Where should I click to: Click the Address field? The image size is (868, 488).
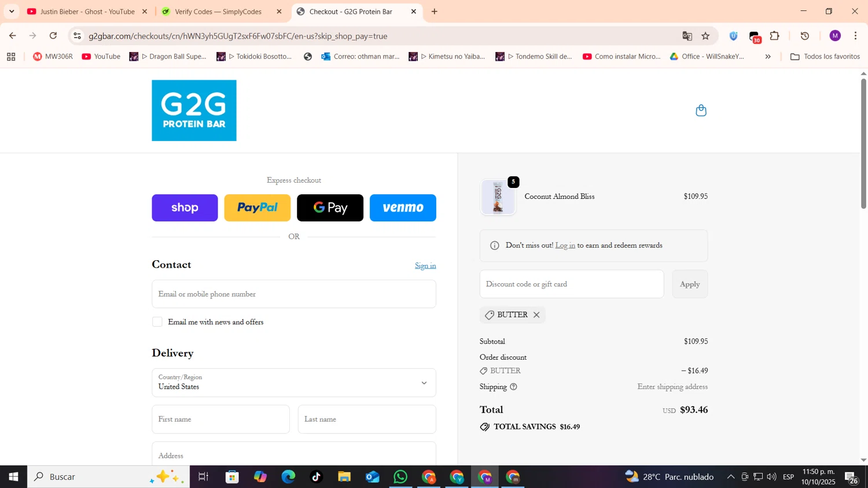(294, 454)
